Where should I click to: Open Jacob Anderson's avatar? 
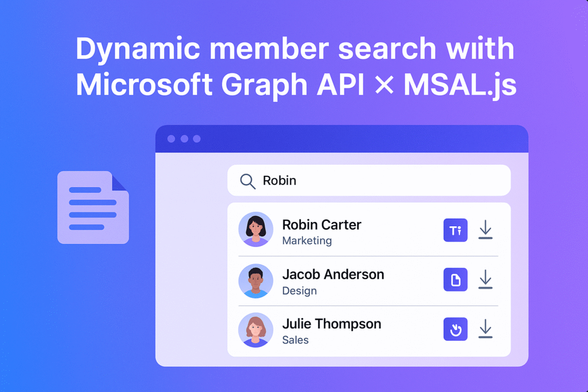[256, 281]
